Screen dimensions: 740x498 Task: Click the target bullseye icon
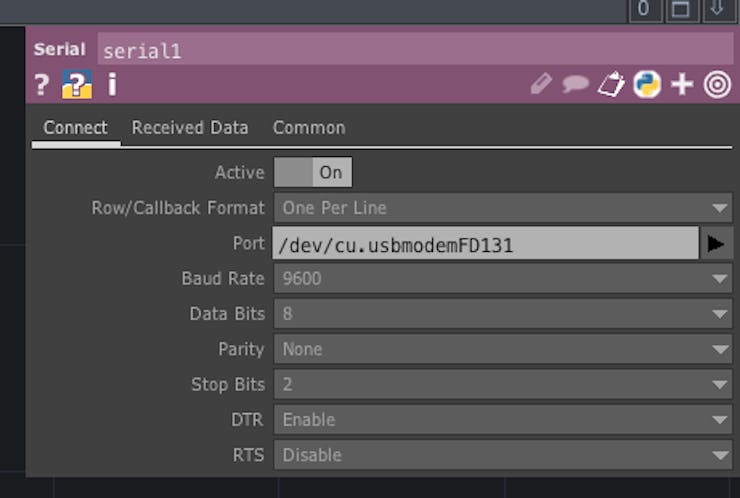coord(717,85)
